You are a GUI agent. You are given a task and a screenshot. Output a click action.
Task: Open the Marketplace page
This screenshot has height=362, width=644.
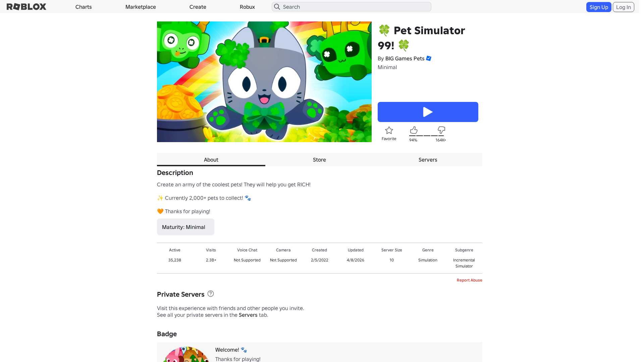(x=141, y=7)
